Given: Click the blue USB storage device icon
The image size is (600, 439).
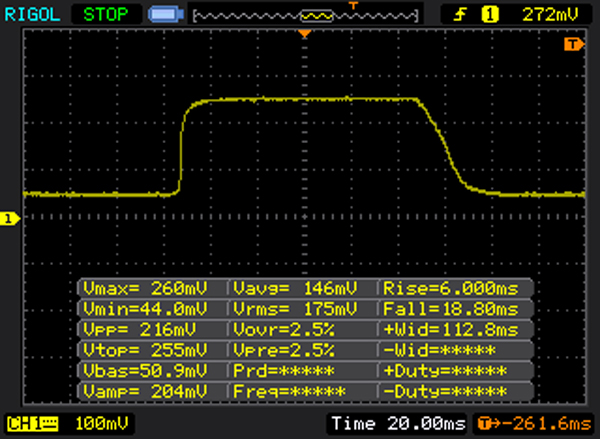Looking at the screenshot, I should (166, 15).
